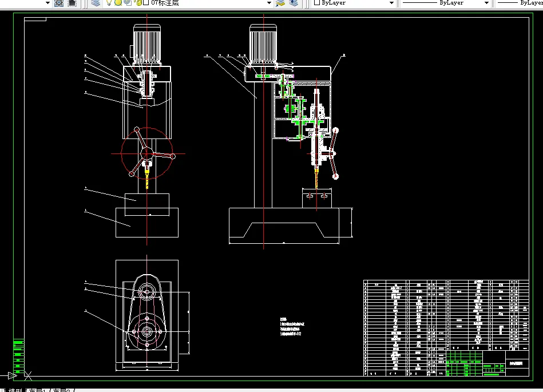The width and height of the screenshot is (543, 392).
Task: Click Make Object's Layer Current icon
Action: coord(280,3)
